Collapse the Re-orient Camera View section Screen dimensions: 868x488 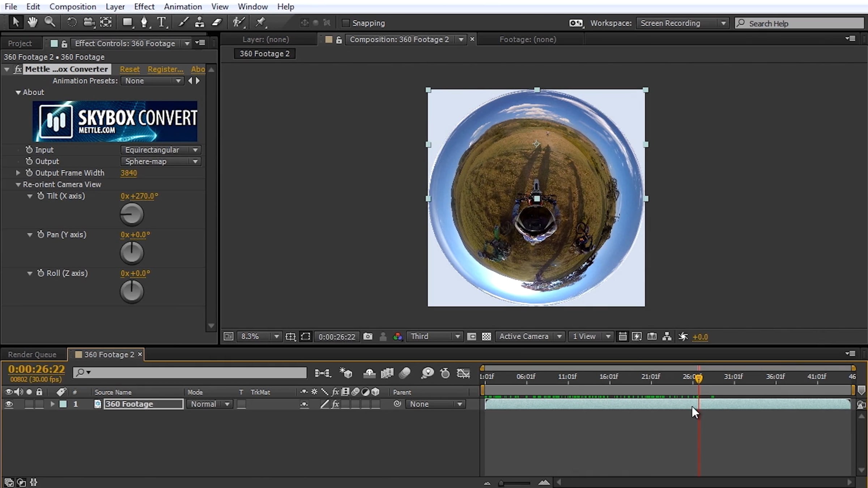point(18,184)
